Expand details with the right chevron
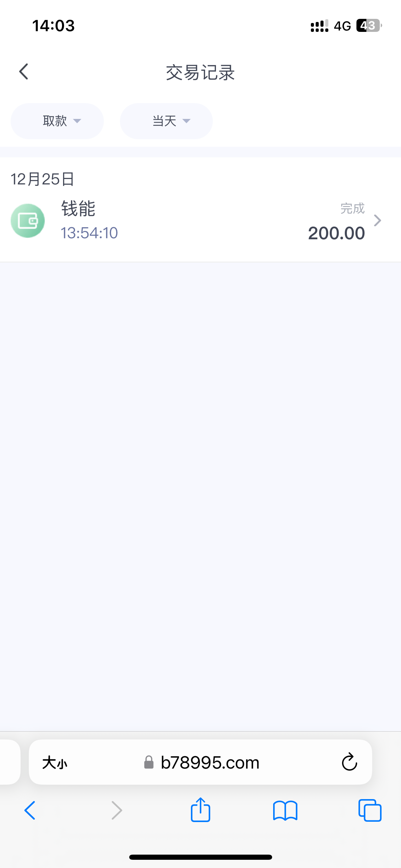The height and width of the screenshot is (868, 401). coord(377,220)
